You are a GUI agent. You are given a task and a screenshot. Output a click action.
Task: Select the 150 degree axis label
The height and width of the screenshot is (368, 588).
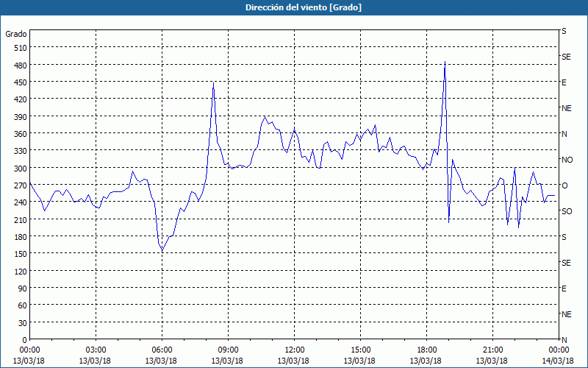pos(21,254)
